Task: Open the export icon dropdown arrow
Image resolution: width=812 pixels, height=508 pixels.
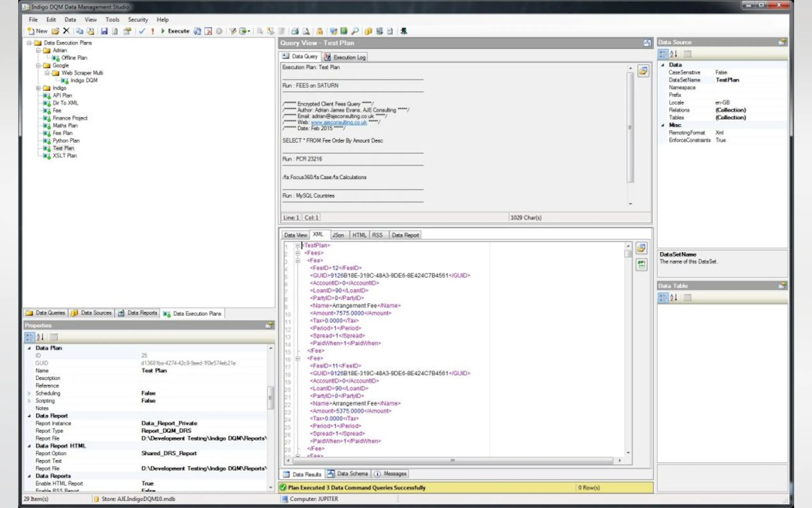Action: pyautogui.click(x=249, y=31)
